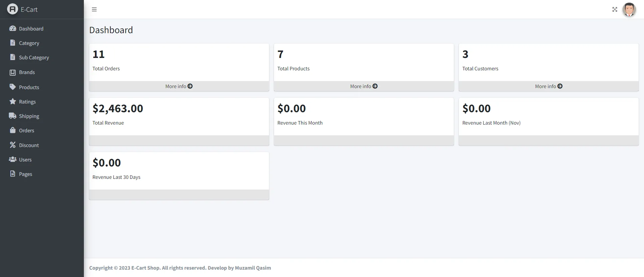Click the E-Cart logo icon

click(12, 9)
